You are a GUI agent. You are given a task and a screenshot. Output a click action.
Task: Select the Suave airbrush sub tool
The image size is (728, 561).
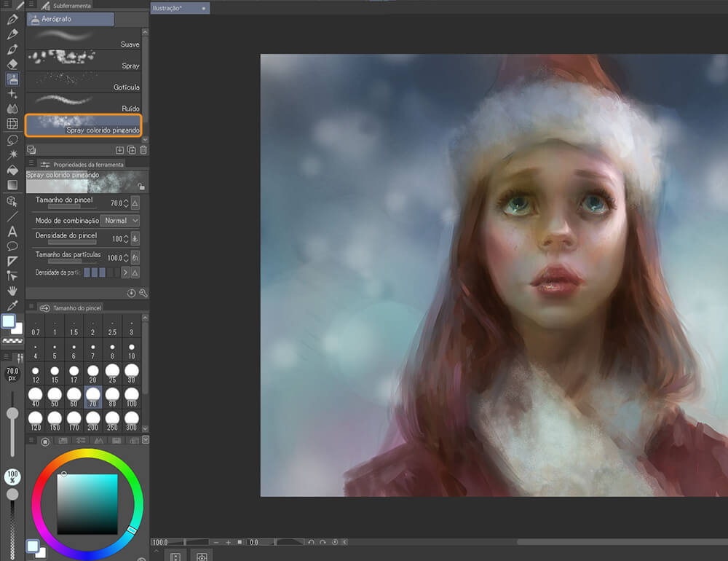coord(84,39)
